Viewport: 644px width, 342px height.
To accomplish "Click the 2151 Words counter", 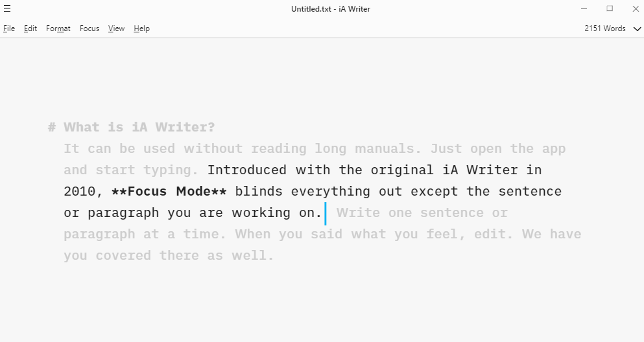I will [605, 28].
